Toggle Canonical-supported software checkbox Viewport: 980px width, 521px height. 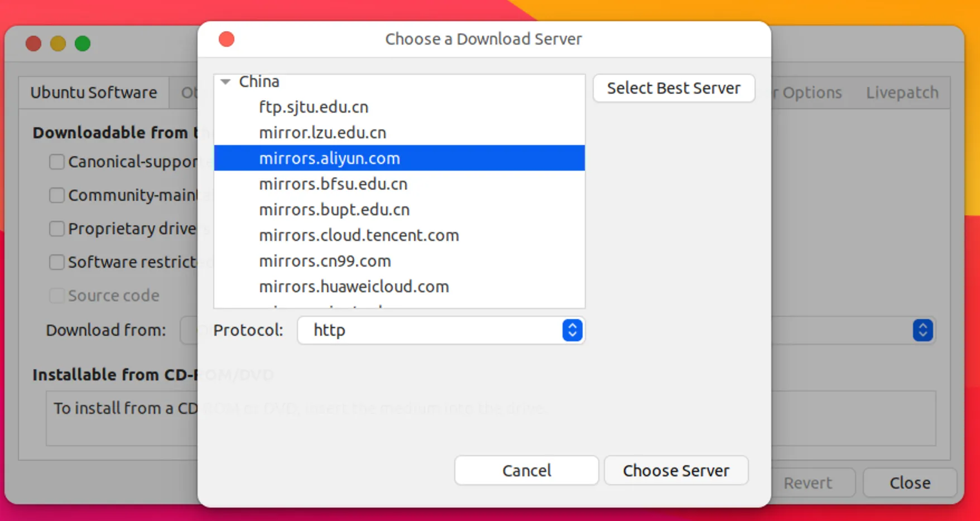click(57, 162)
